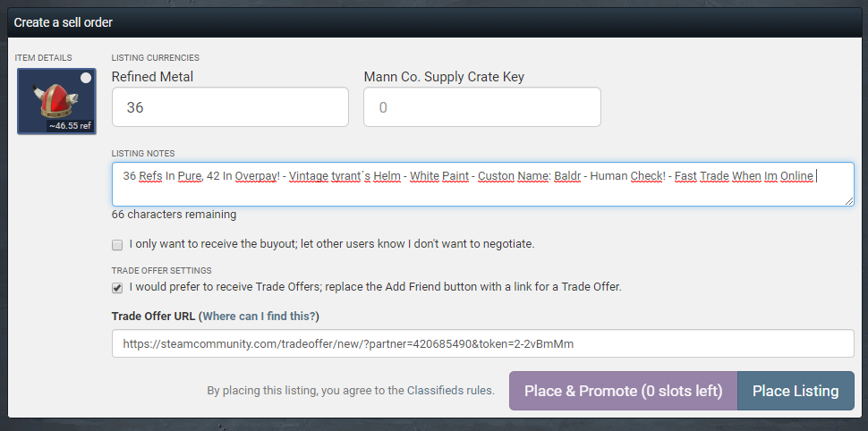This screenshot has height=431, width=868.
Task: Click the "Mann Co. Supply Crate Key" label
Action: 444,77
